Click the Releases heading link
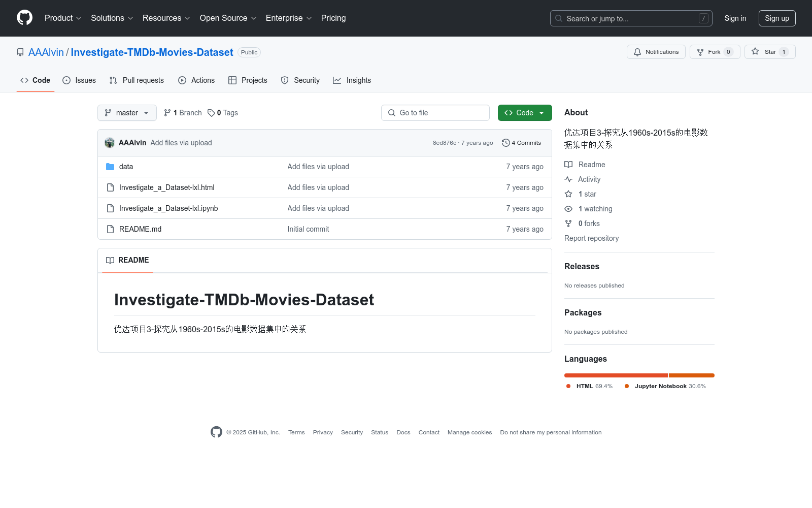 [582, 266]
